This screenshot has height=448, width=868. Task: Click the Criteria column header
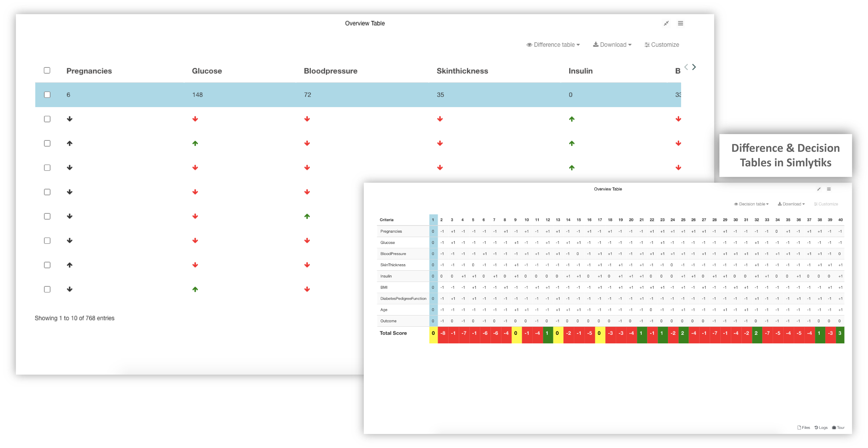[386, 220]
